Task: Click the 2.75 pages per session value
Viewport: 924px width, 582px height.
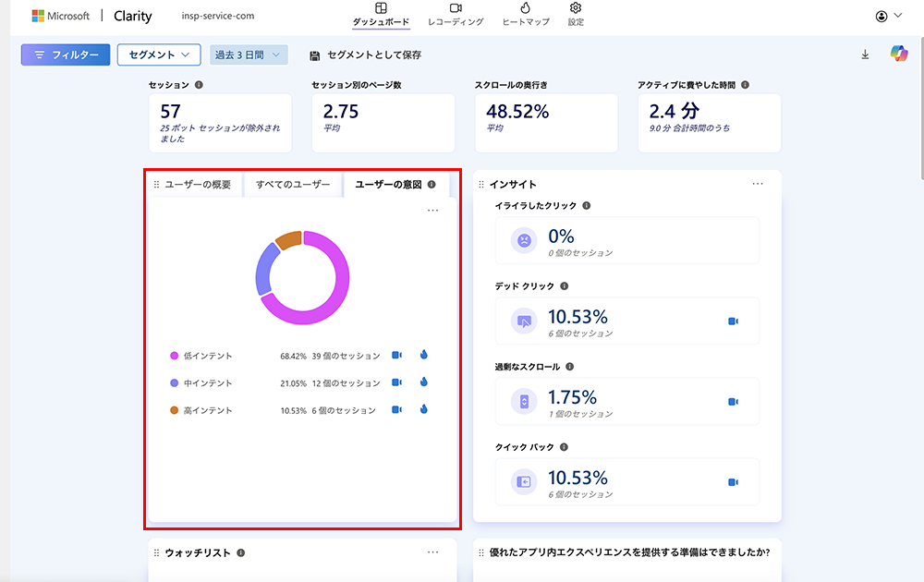Action: coord(341,112)
